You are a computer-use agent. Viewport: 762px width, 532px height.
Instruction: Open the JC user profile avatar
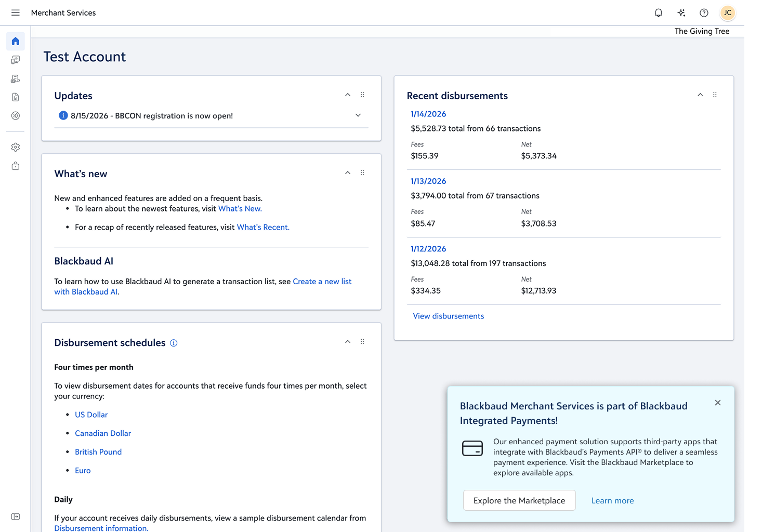[728, 13]
